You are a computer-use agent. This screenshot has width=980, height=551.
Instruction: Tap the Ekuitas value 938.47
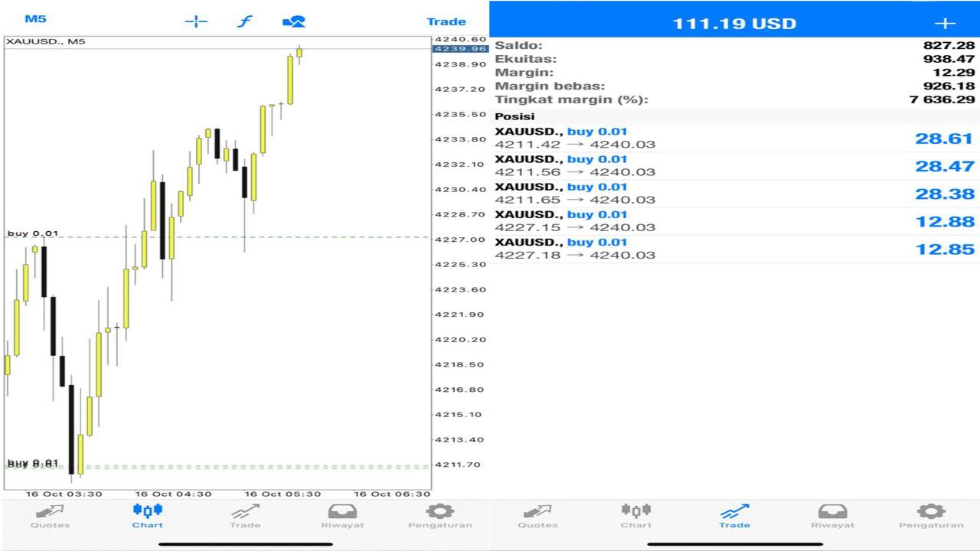pos(949,59)
